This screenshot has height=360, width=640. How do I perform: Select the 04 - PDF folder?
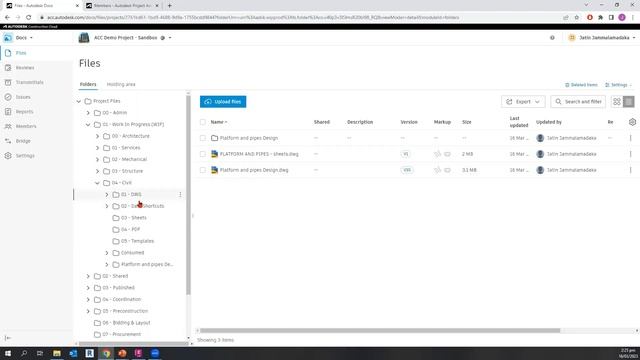click(130, 229)
